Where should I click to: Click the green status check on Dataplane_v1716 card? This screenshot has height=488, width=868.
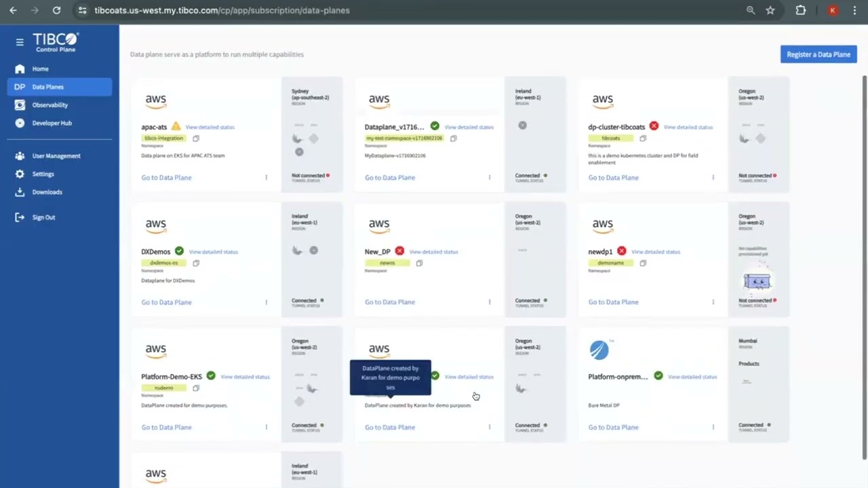coord(435,127)
